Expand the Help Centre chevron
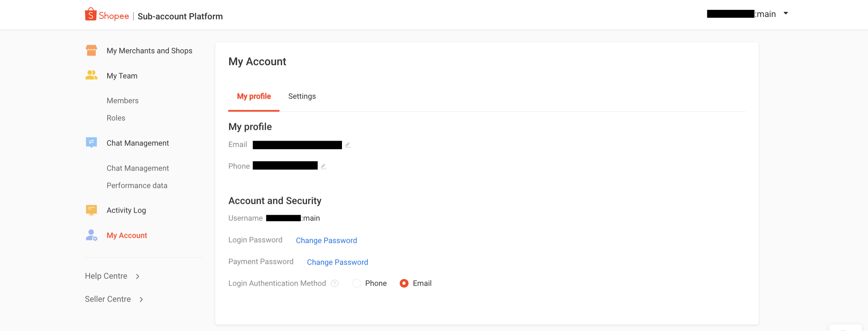Screen dimensions: 868x331 point(138,276)
